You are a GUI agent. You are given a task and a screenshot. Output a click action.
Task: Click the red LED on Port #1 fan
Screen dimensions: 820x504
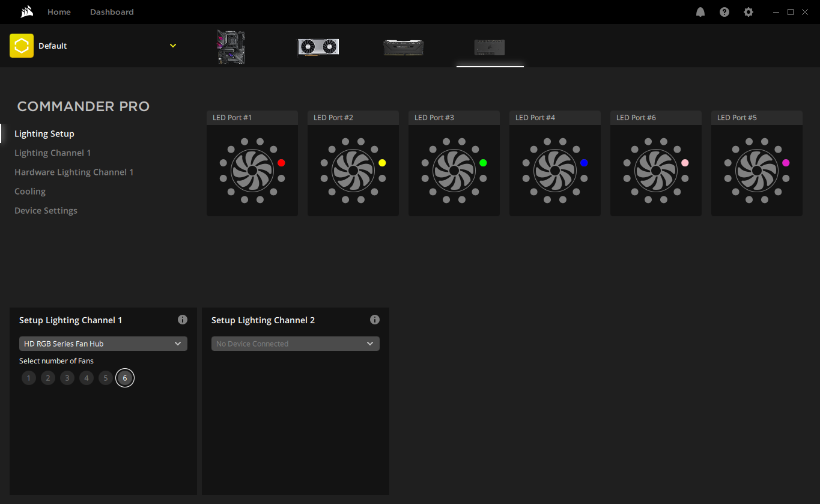click(281, 163)
